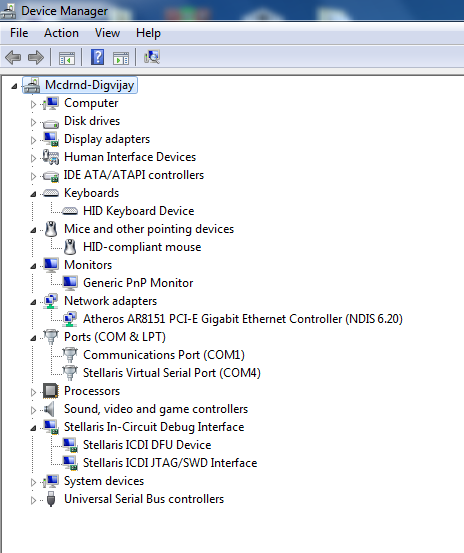Select HID-compliant mouse text
The image size is (464, 553).
pyautogui.click(x=142, y=247)
